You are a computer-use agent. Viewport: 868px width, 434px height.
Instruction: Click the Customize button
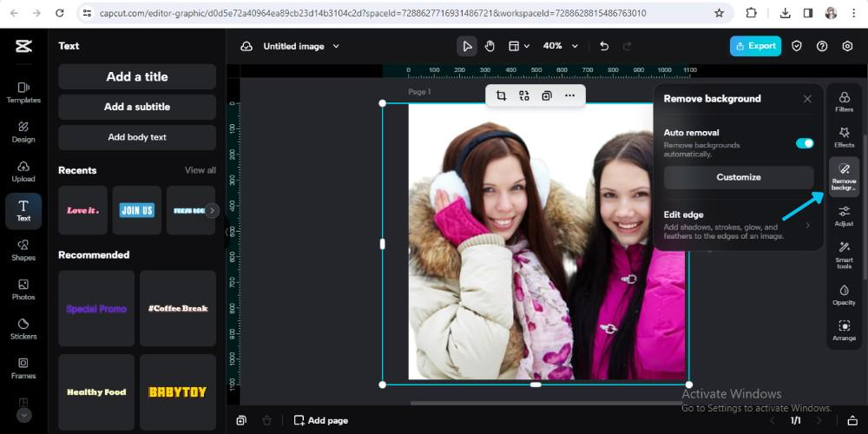pyautogui.click(x=738, y=177)
